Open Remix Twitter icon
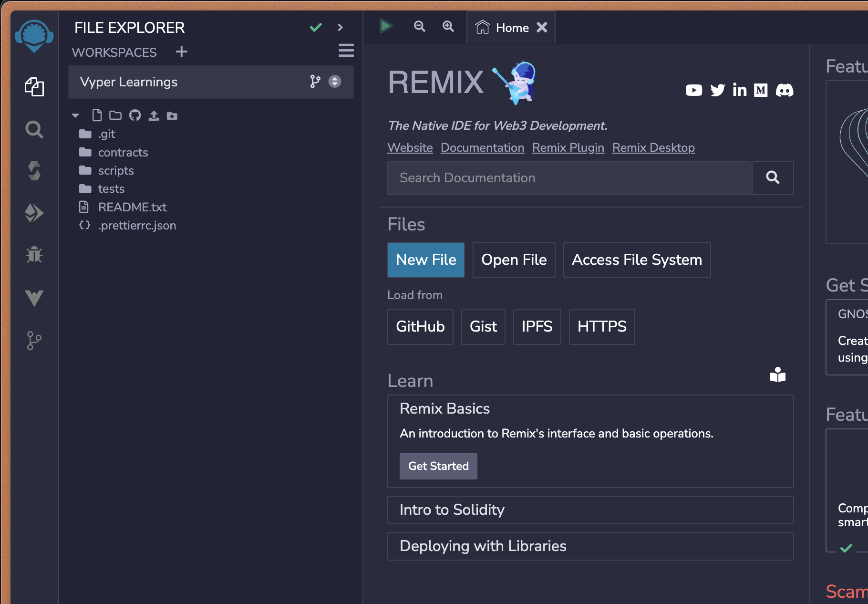 [717, 90]
